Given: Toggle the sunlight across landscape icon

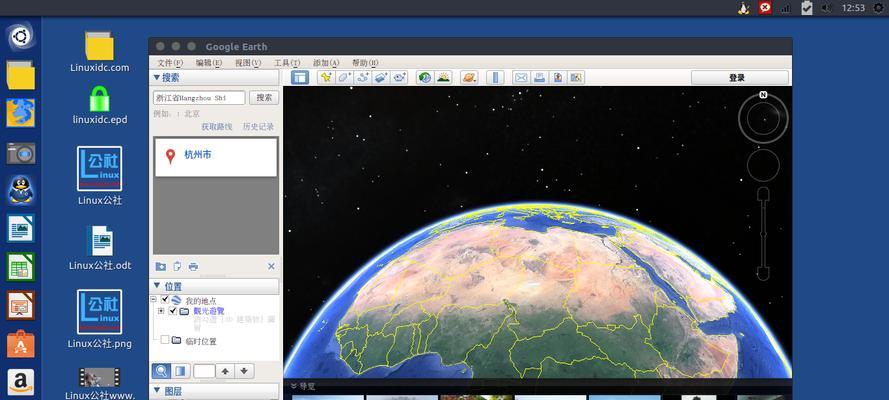Looking at the screenshot, I should coord(443,78).
